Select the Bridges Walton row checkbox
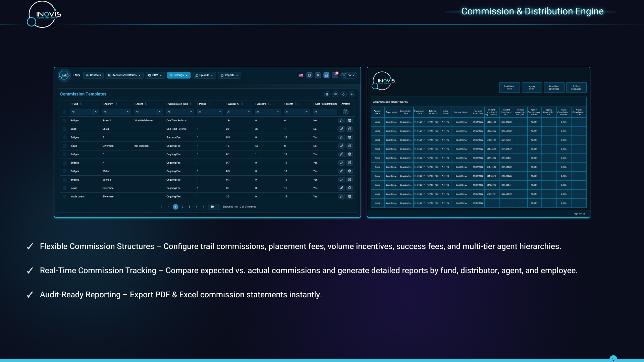644x362 pixels. tap(64, 171)
